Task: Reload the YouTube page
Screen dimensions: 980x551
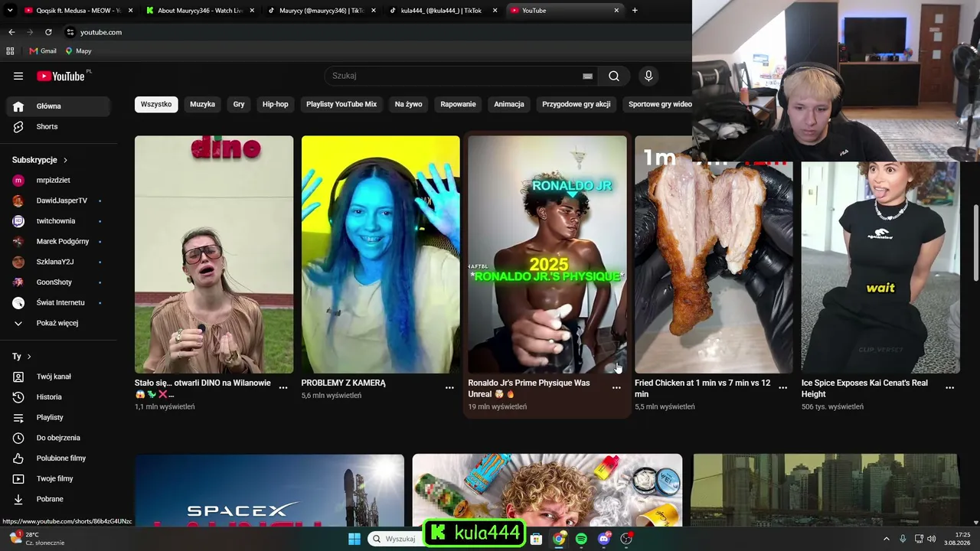Action: (48, 32)
